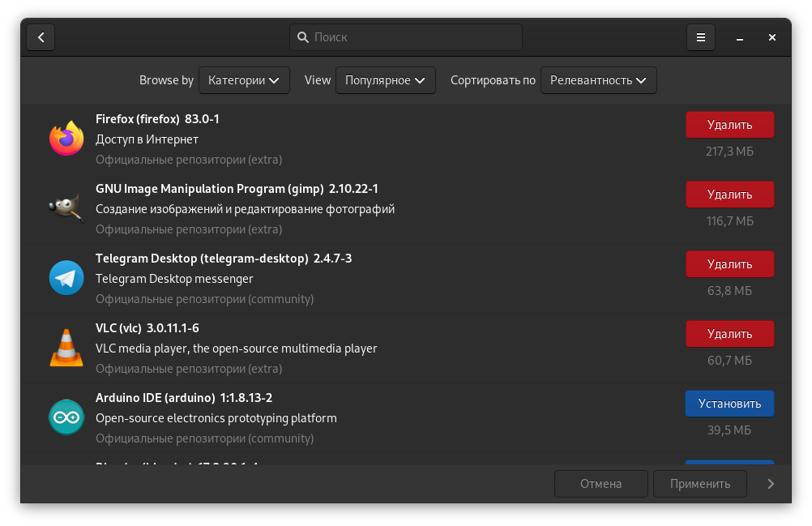The image size is (812, 526).
Task: Click Arduino's size label 39,5 МБ
Action: point(729,430)
